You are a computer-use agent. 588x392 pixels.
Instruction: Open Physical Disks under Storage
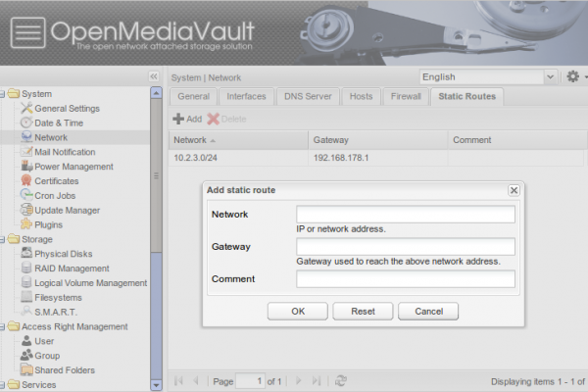click(x=64, y=254)
